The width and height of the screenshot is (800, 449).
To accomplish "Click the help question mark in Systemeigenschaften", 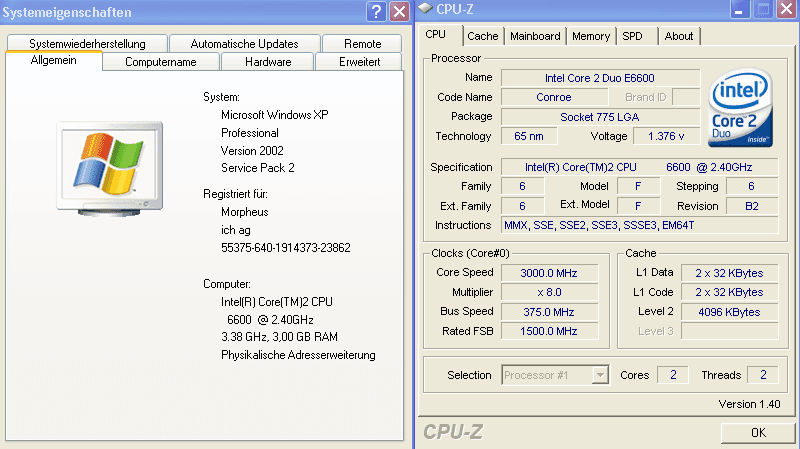I will [377, 11].
